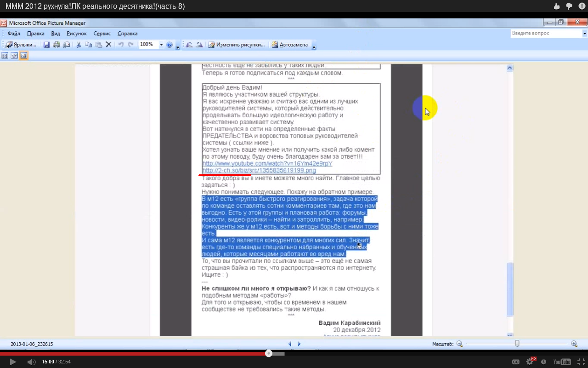588x368 pixels.
Task: Click the Watch Later clock icon
Action: [544, 362]
